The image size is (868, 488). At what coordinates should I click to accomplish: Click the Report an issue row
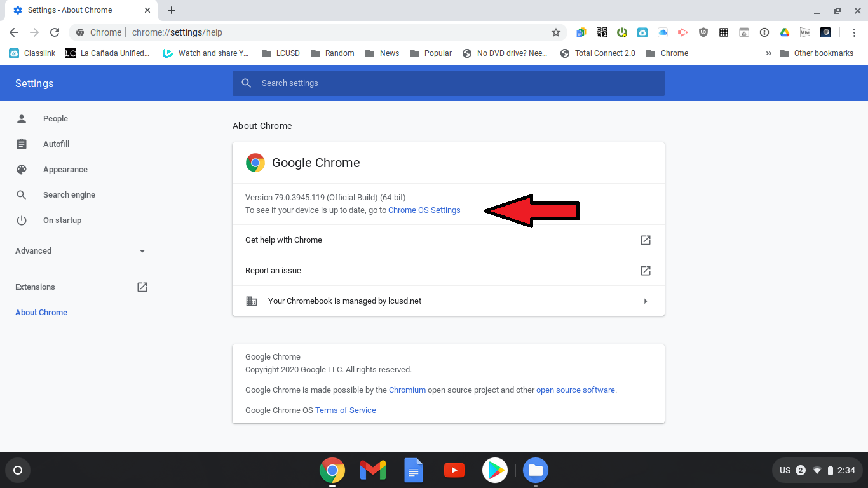[449, 271]
